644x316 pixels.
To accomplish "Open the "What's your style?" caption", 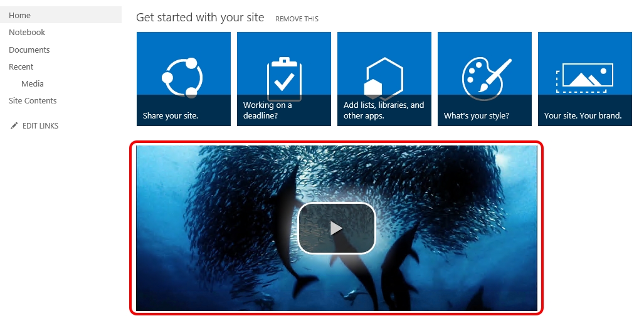I will click(x=476, y=116).
